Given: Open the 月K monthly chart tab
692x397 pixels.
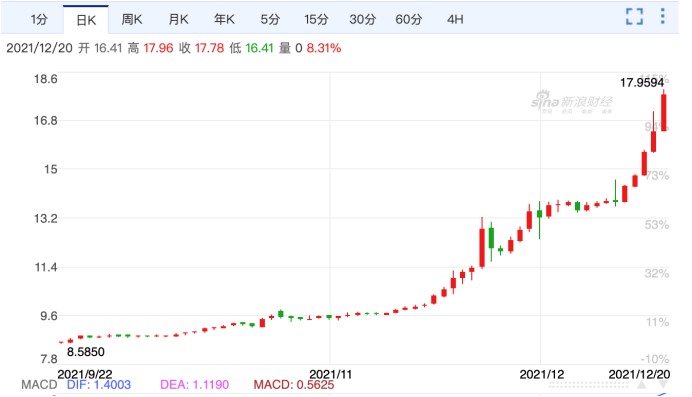Looking at the screenshot, I should [178, 19].
